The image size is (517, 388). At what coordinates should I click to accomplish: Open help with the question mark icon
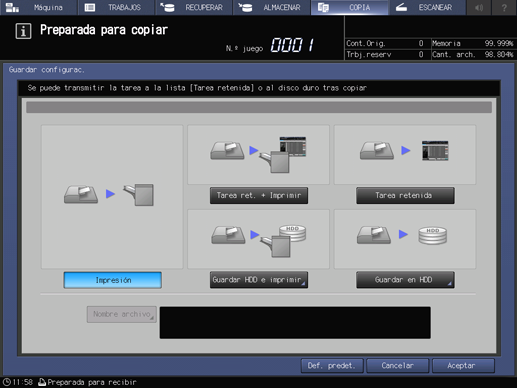(504, 7)
